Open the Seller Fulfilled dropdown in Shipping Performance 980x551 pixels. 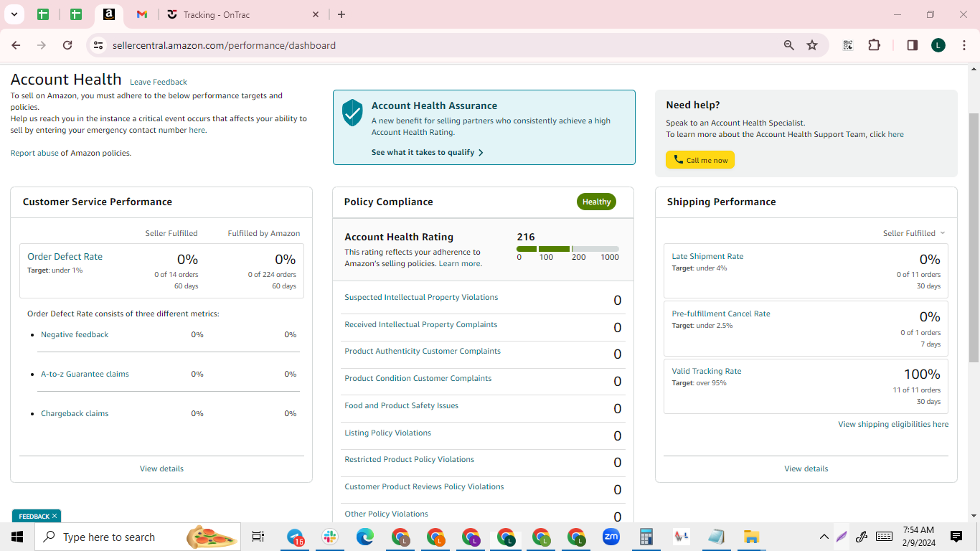pos(914,233)
